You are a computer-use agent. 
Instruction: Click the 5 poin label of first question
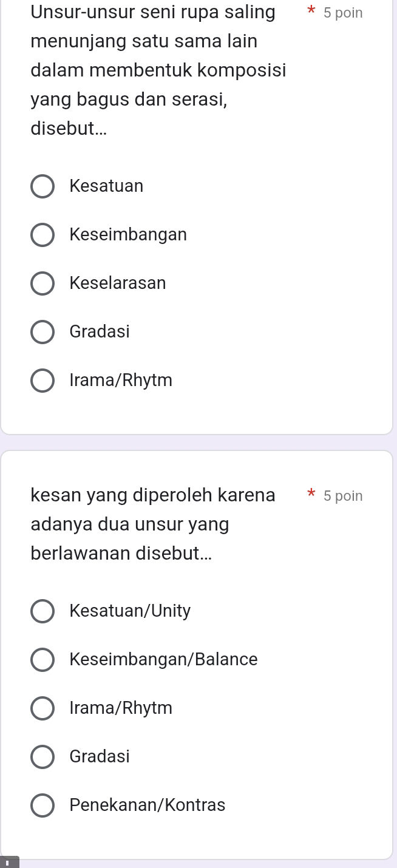click(x=343, y=12)
